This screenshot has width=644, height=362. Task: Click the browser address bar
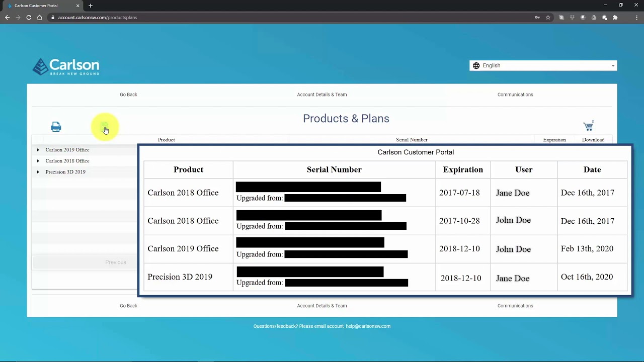tap(289, 18)
